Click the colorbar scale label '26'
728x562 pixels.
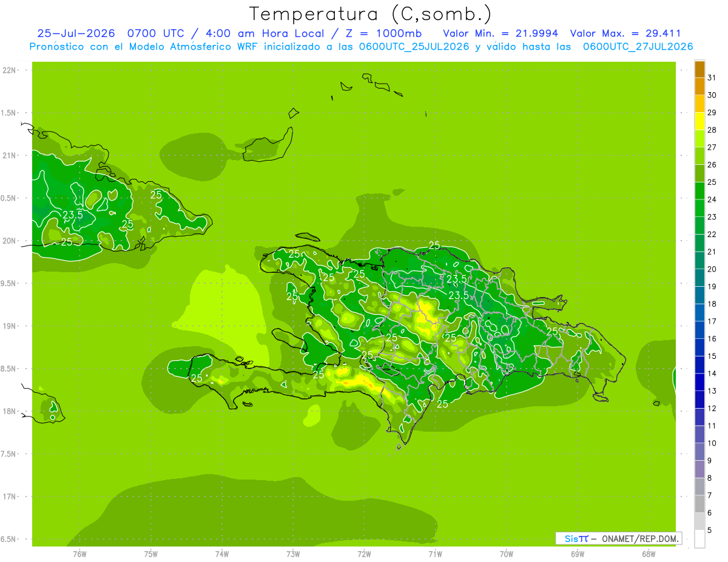pos(712,165)
